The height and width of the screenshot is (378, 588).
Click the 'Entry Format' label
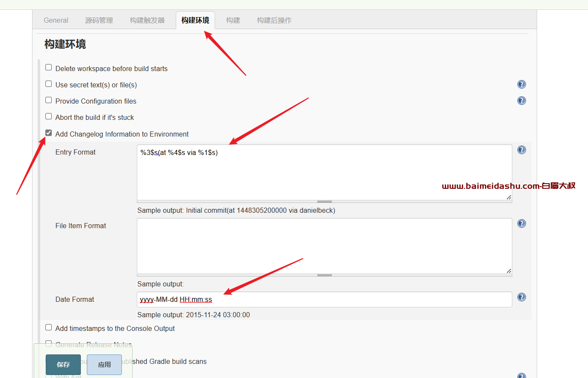(x=76, y=152)
